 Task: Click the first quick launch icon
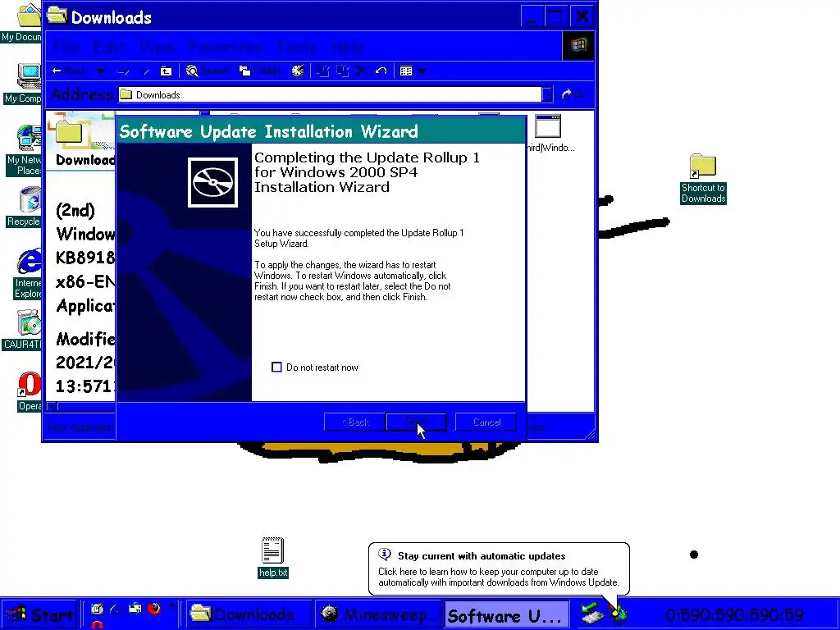coord(97,609)
